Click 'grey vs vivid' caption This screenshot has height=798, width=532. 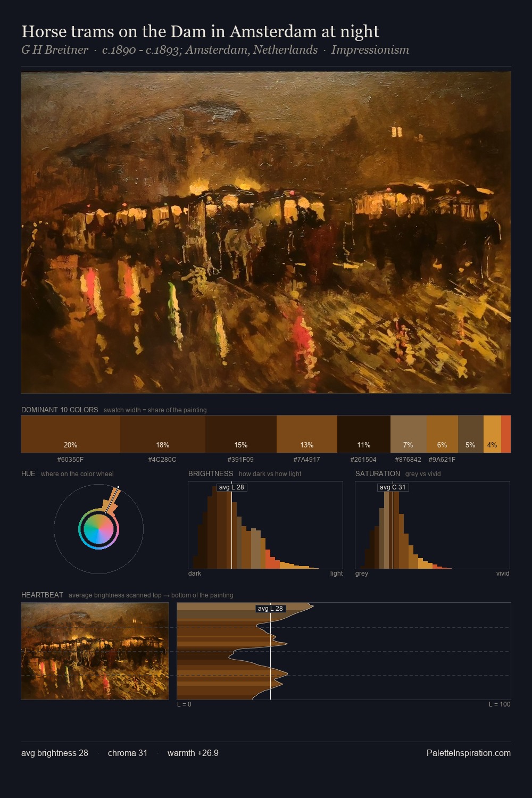tap(423, 474)
